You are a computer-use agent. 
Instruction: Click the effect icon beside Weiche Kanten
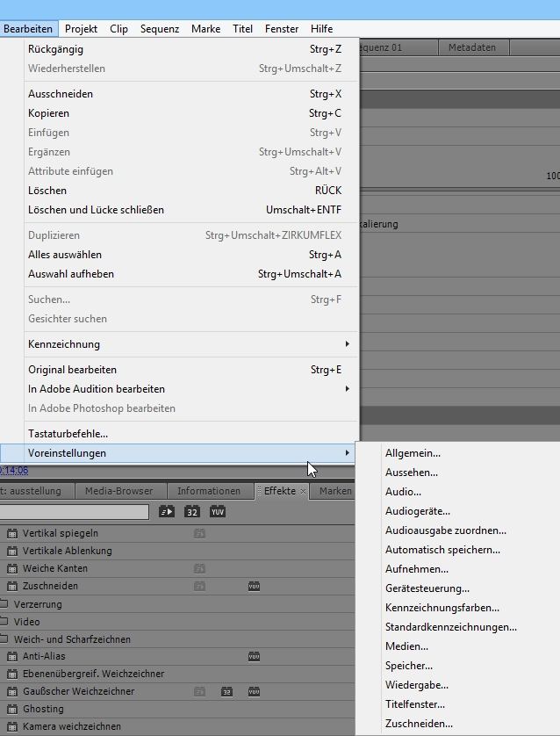(12, 568)
